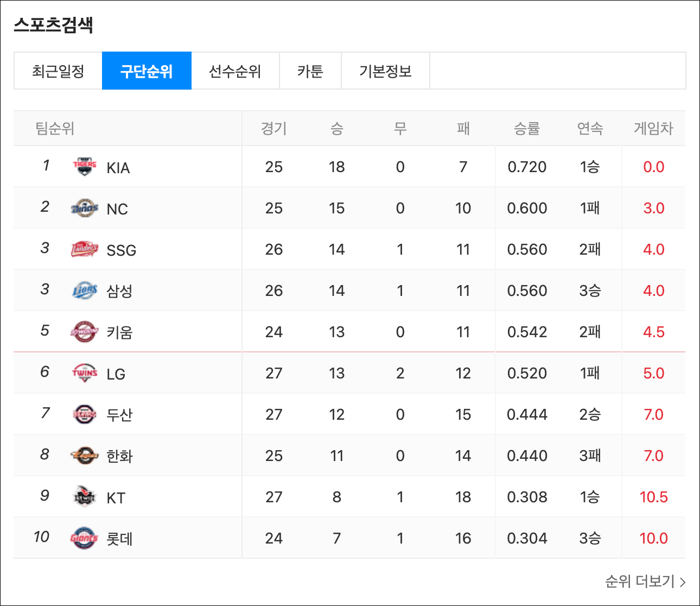Image resolution: width=700 pixels, height=606 pixels.
Task: Click the 팀순위 column header
Action: [55, 129]
